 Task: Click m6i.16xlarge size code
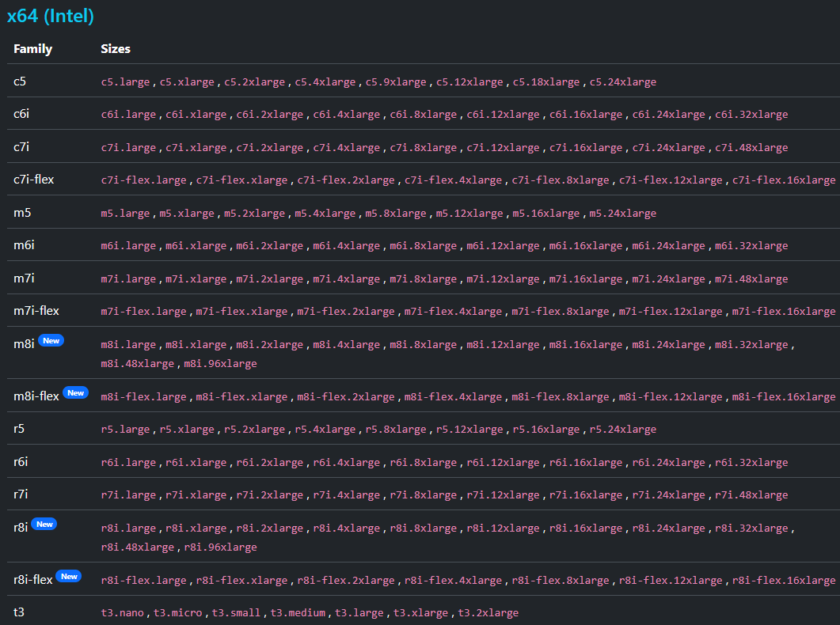tap(586, 246)
